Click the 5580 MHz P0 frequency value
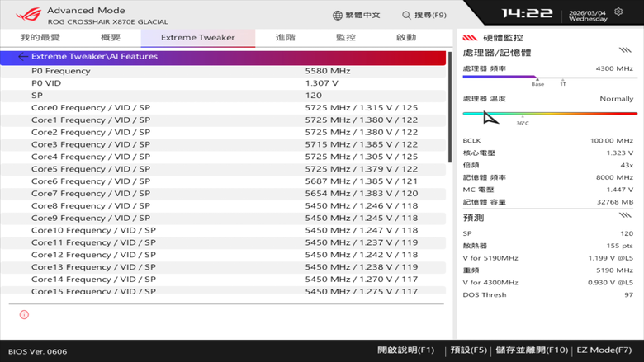 tap(327, 71)
